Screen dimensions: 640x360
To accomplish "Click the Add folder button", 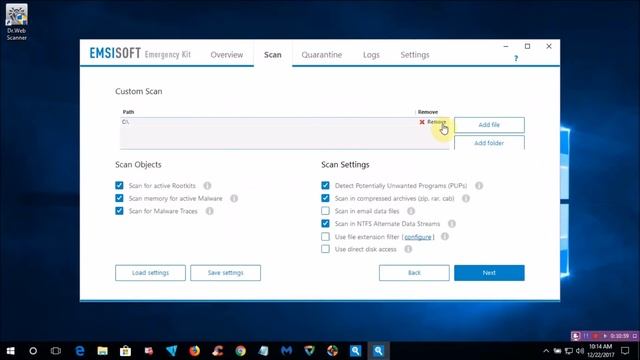I will 489,143.
